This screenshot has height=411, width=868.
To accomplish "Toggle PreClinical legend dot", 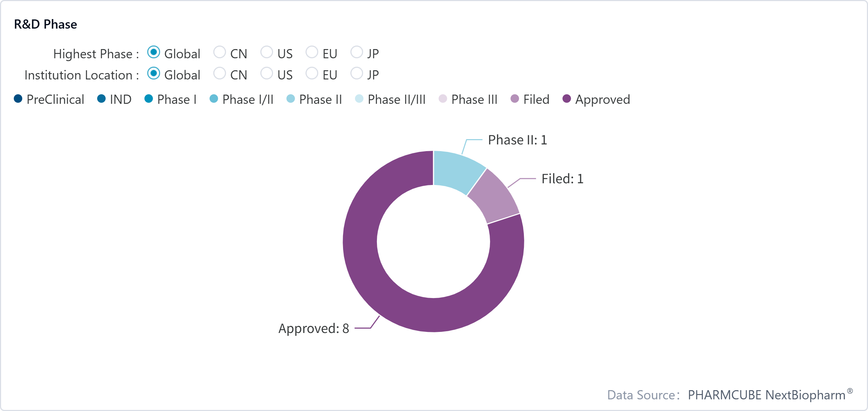I will [x=18, y=99].
